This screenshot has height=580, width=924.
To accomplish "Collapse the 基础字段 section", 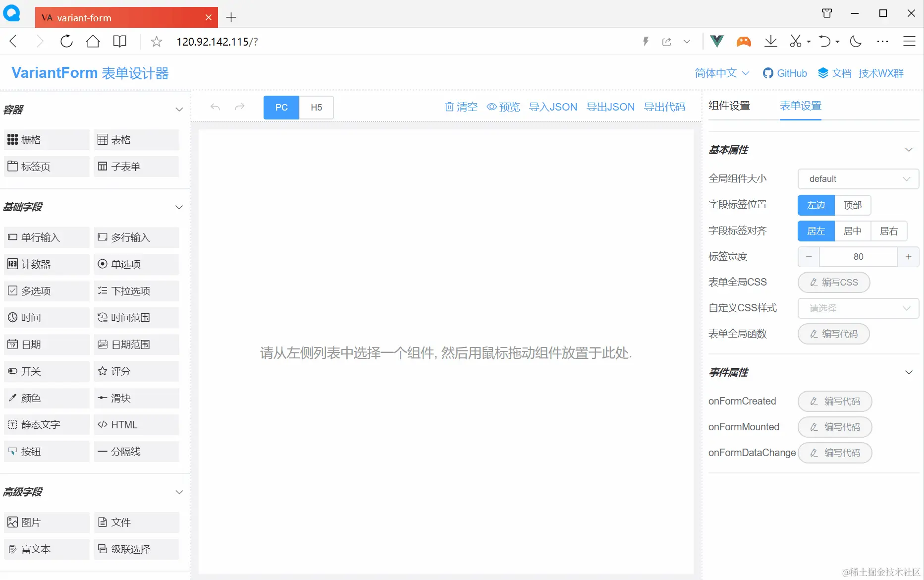I will (179, 207).
